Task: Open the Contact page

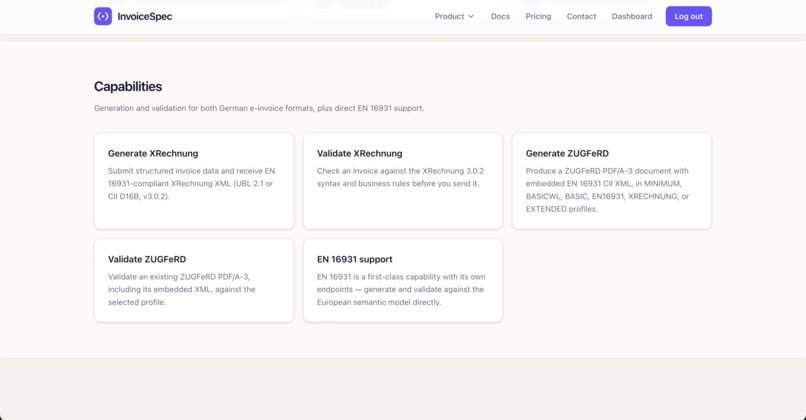Action: point(581,16)
